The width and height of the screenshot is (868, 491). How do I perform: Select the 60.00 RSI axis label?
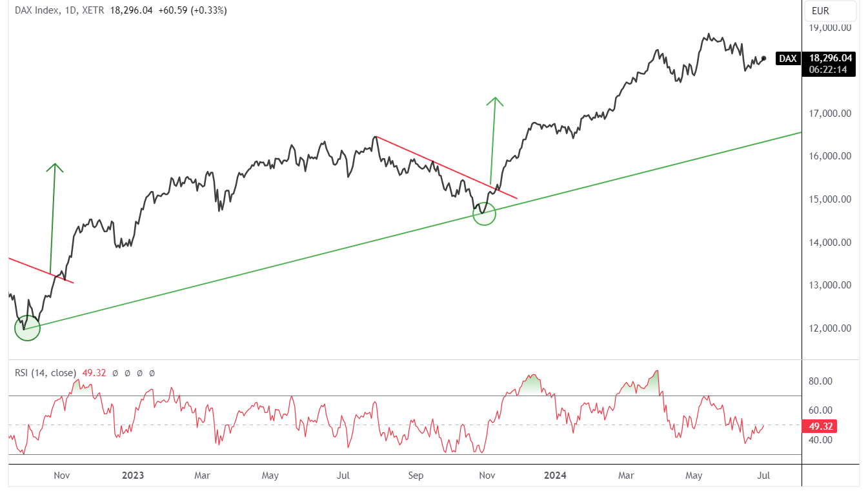pos(821,410)
